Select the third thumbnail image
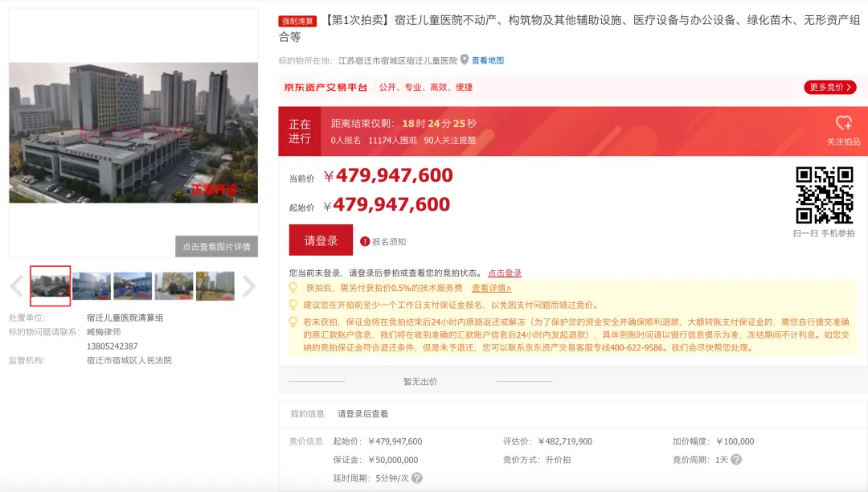Image resolution: width=868 pixels, height=492 pixels. (x=133, y=286)
